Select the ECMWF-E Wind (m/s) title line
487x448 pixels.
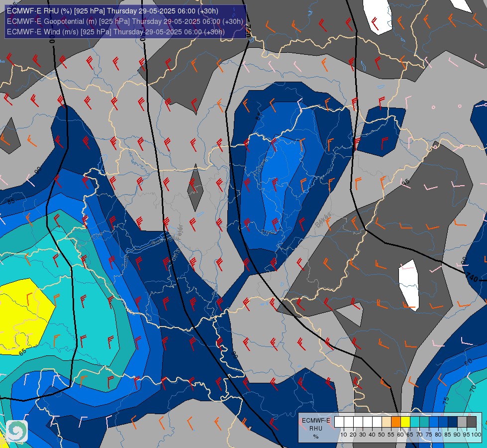[x=115, y=32]
